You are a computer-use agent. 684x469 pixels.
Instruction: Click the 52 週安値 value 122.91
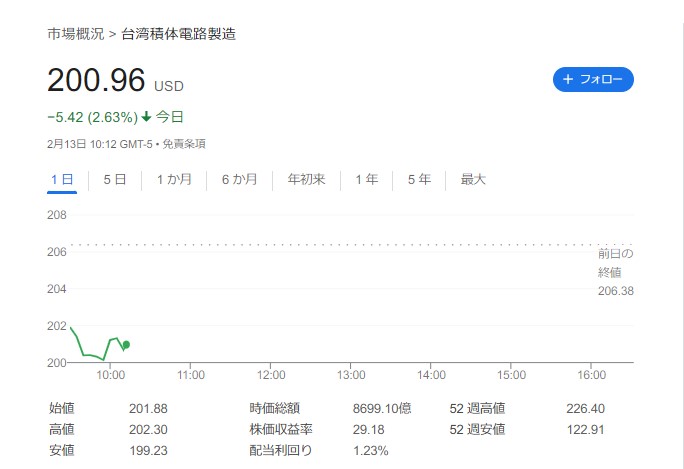tap(585, 430)
